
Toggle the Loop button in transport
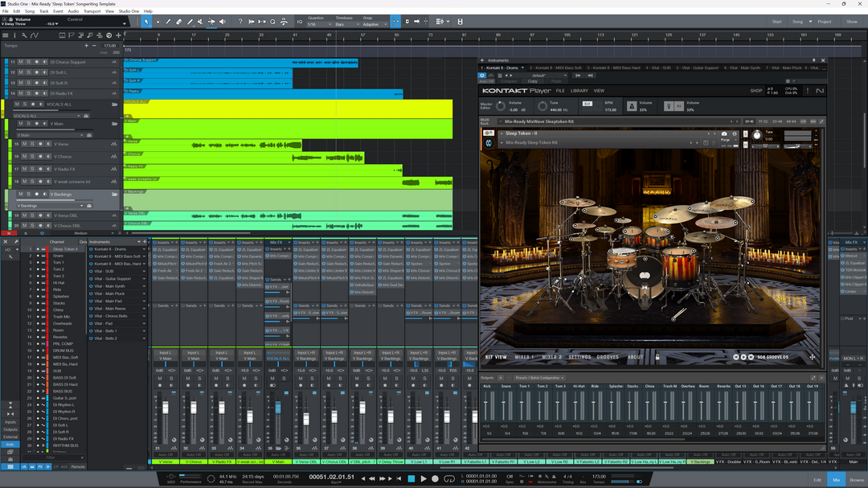pyautogui.click(x=449, y=478)
